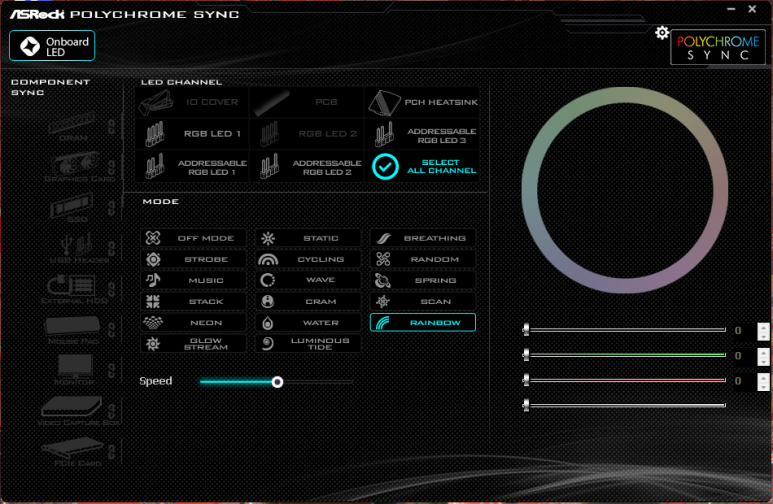This screenshot has width=773, height=504.
Task: Select the PCB LED channel
Action: pyautogui.click(x=306, y=102)
